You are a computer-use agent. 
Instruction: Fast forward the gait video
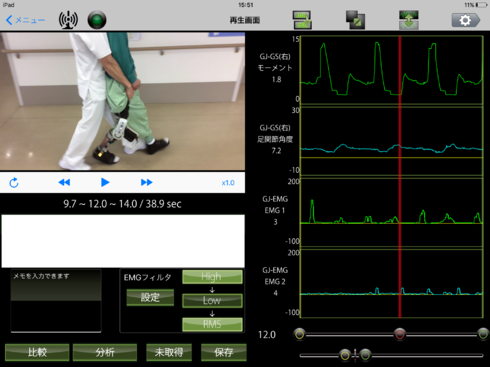tap(147, 182)
